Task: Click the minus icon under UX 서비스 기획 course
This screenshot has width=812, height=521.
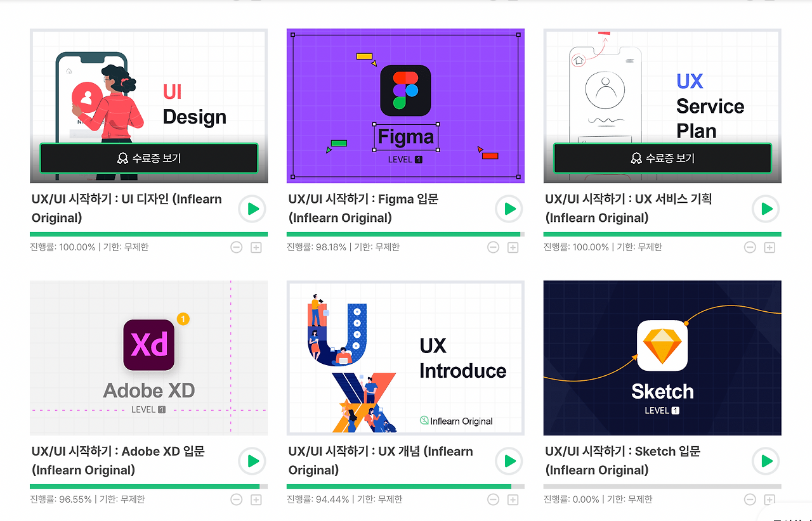Action: (750, 247)
